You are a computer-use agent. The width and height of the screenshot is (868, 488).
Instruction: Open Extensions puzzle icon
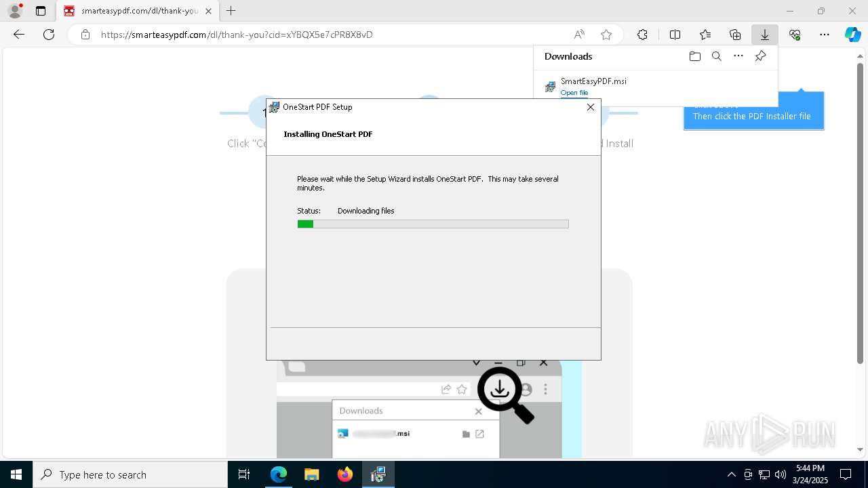[x=642, y=35]
